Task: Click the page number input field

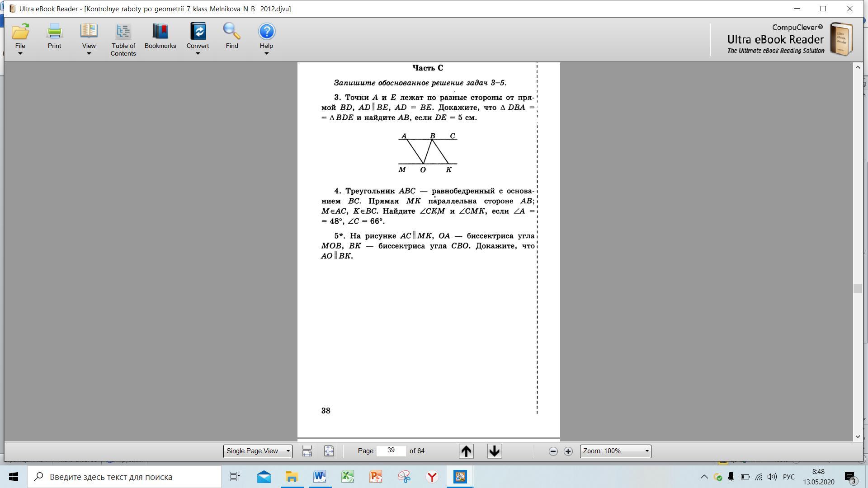Action: click(391, 450)
